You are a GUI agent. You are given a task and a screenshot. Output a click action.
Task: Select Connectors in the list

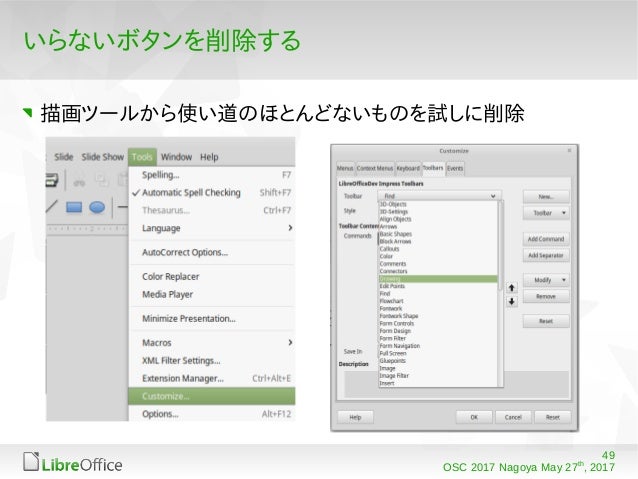pos(438,271)
